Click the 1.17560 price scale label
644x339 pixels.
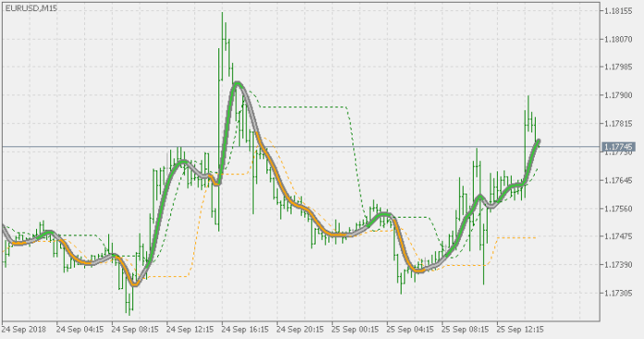[618, 208]
